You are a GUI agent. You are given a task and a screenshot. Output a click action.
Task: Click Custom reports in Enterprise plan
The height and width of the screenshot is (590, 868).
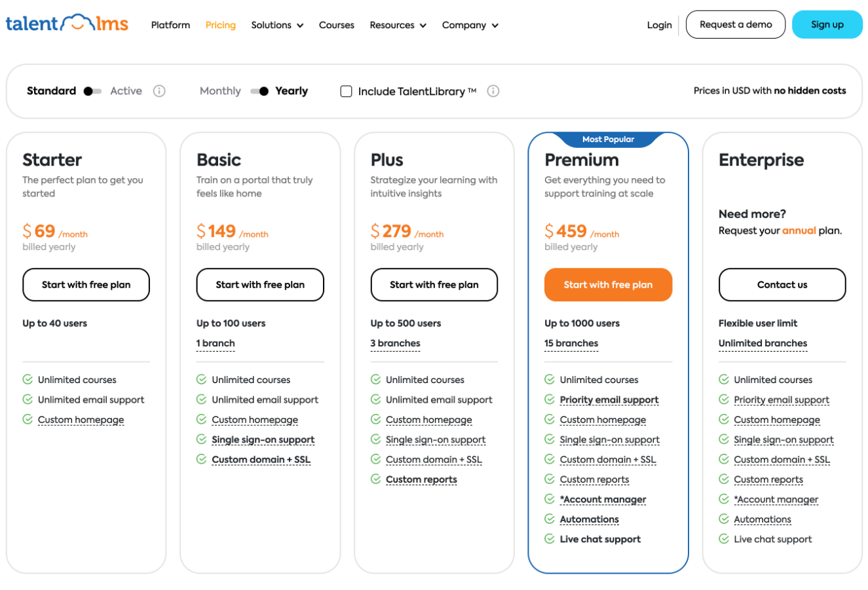click(x=768, y=480)
